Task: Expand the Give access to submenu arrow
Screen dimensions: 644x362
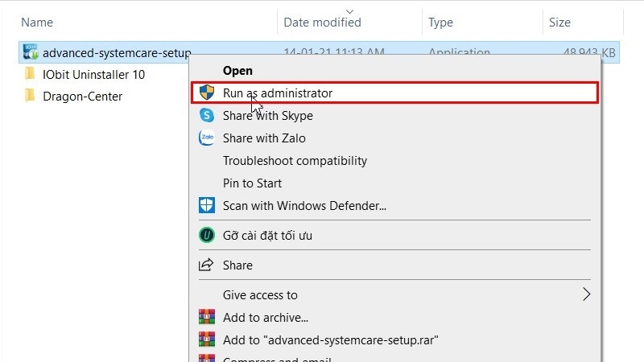Action: coord(587,294)
